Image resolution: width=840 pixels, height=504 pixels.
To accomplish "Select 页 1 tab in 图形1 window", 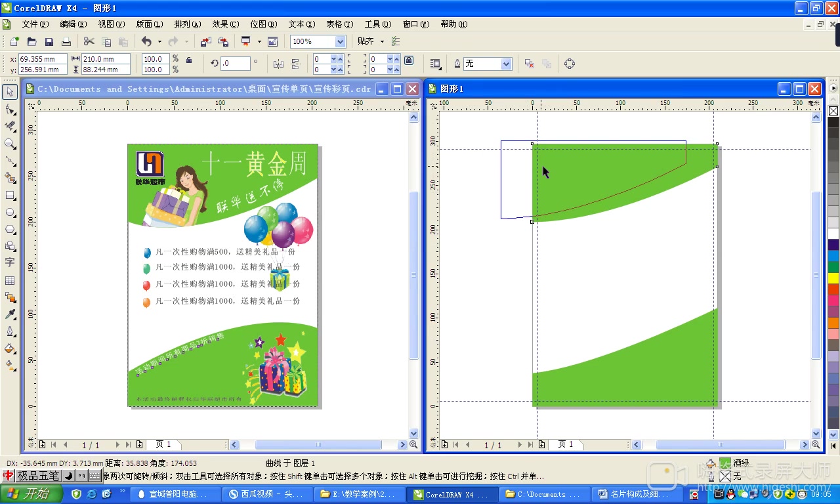I will pos(566,444).
